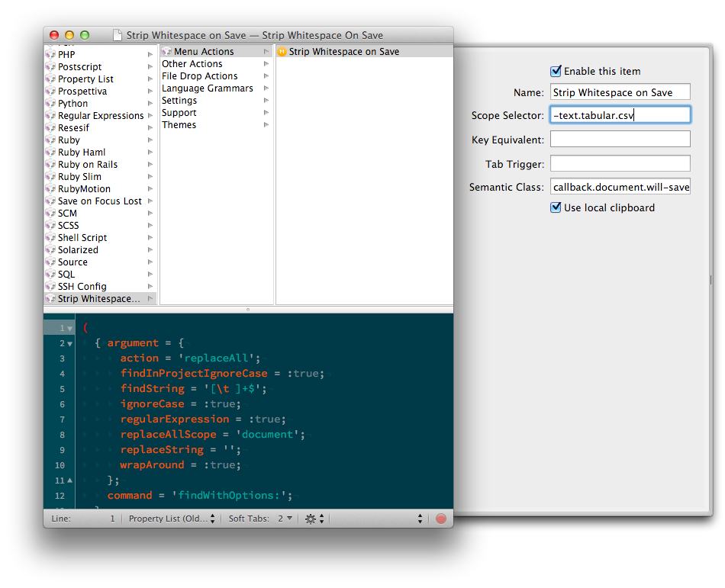Click the Resesif bundle icon
The image size is (725, 588).
50,128
